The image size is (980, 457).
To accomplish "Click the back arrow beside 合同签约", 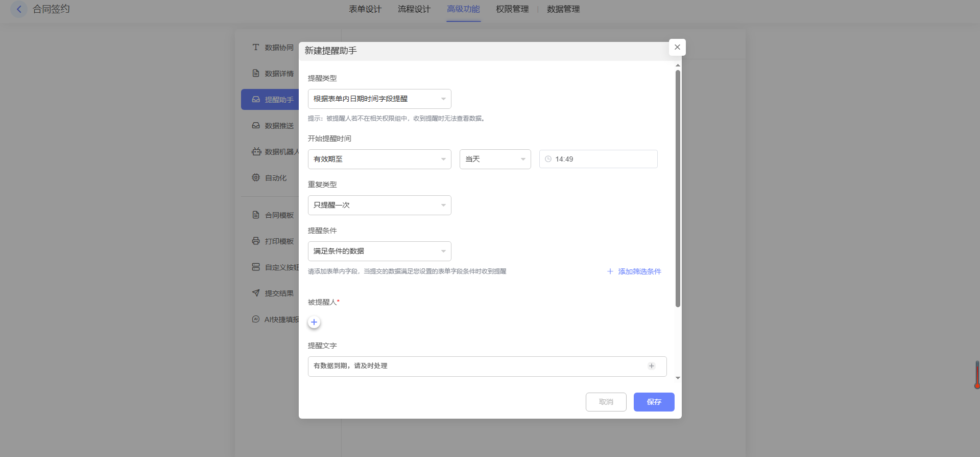I will (19, 9).
